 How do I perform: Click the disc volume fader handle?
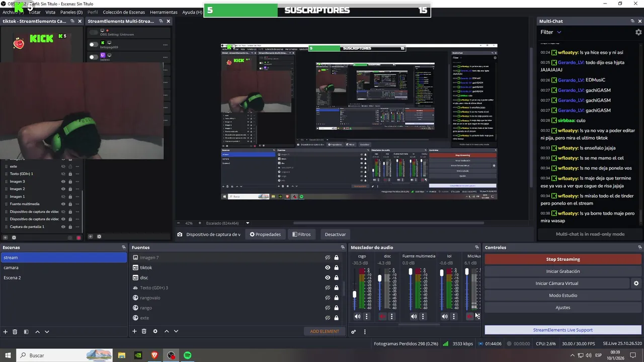[x=380, y=278]
